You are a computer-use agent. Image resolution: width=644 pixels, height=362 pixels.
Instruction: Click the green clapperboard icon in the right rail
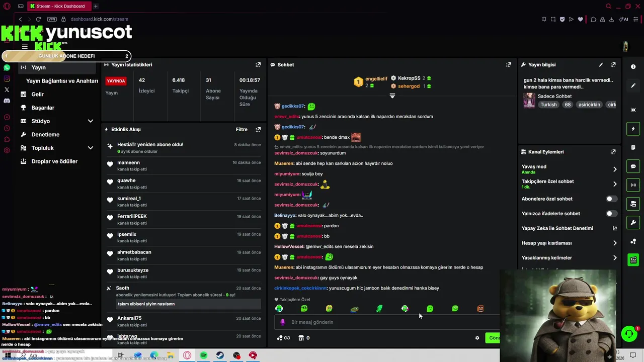(633, 260)
